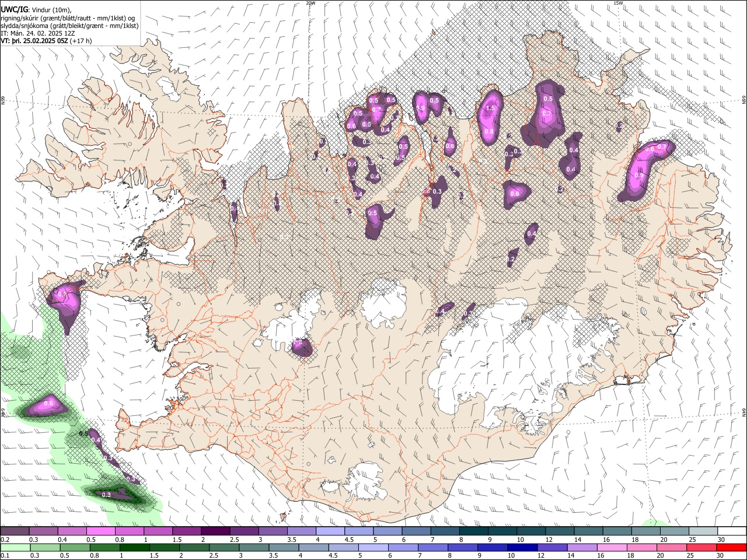747x560 pixels.
Task: Click the bright pink 0.5 swatch in the snow legend
Action: tap(100, 531)
